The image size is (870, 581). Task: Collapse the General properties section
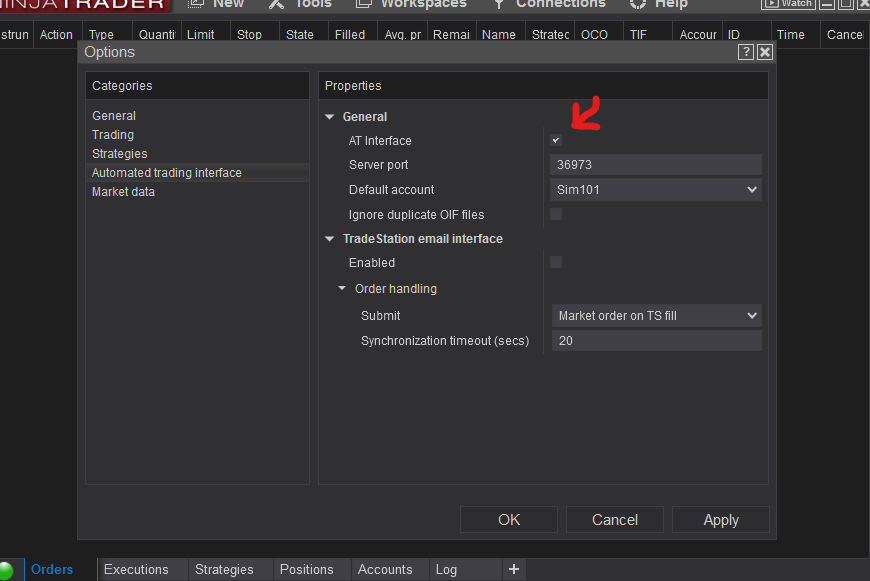tap(330, 117)
